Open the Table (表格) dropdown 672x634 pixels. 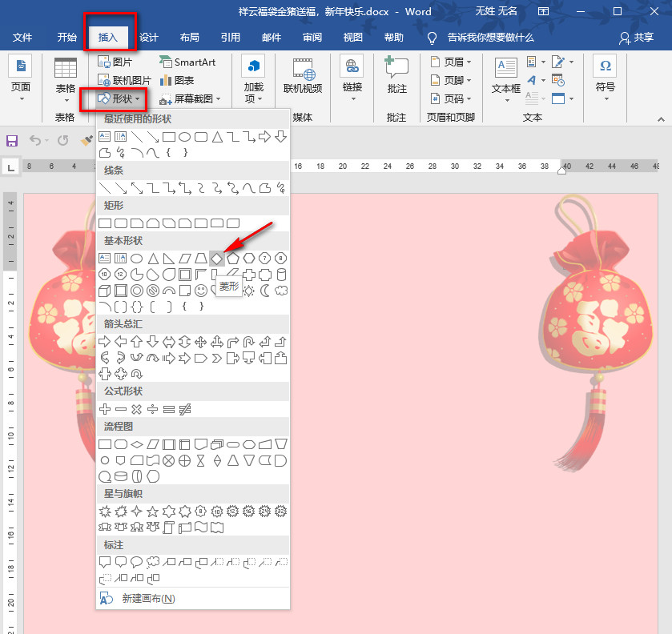(x=66, y=80)
